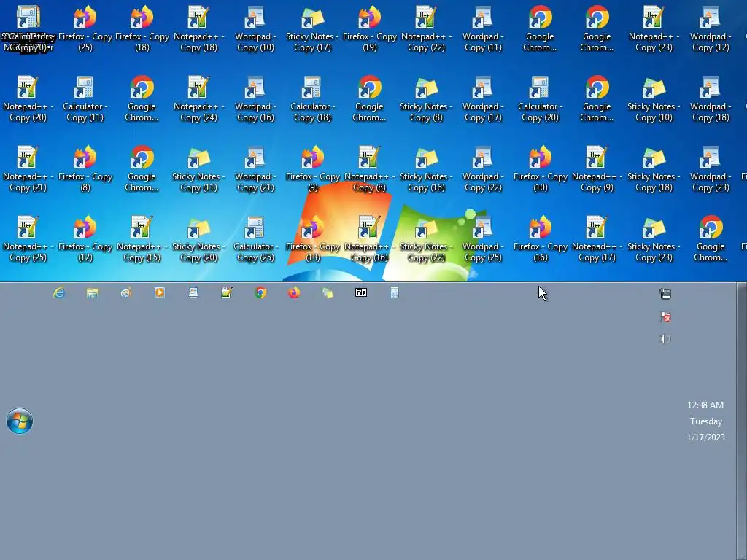Select Firefox - Copy (16) shortcut
747x560 pixels.
pos(541,238)
